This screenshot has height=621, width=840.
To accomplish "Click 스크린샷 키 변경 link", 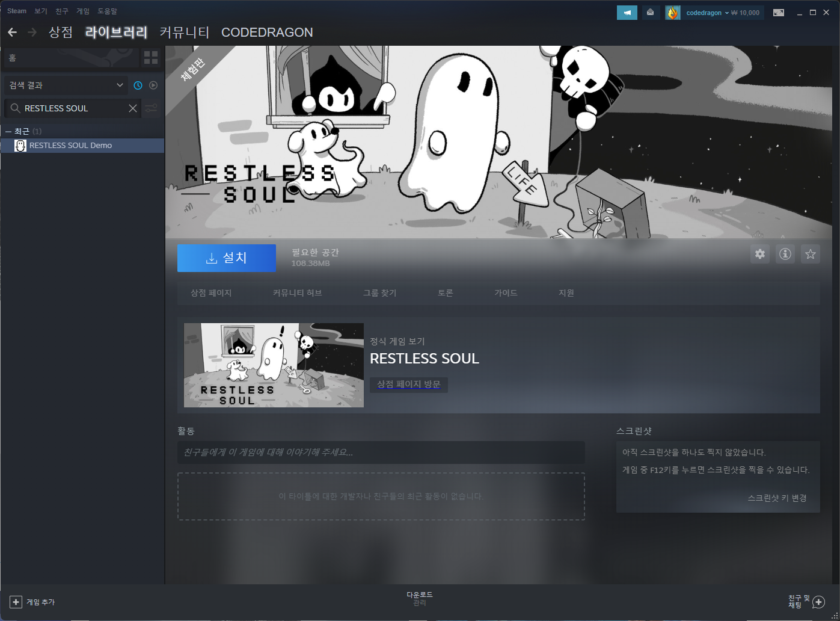I will point(777,498).
